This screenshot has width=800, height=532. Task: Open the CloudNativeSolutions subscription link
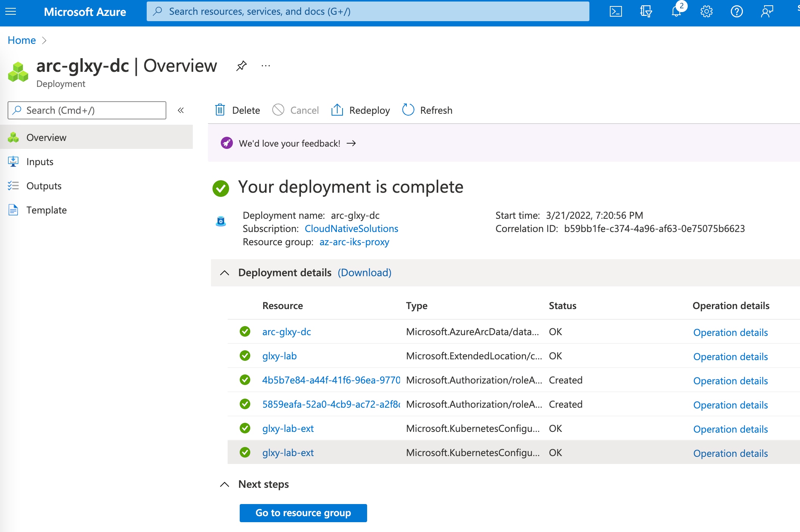(x=351, y=229)
